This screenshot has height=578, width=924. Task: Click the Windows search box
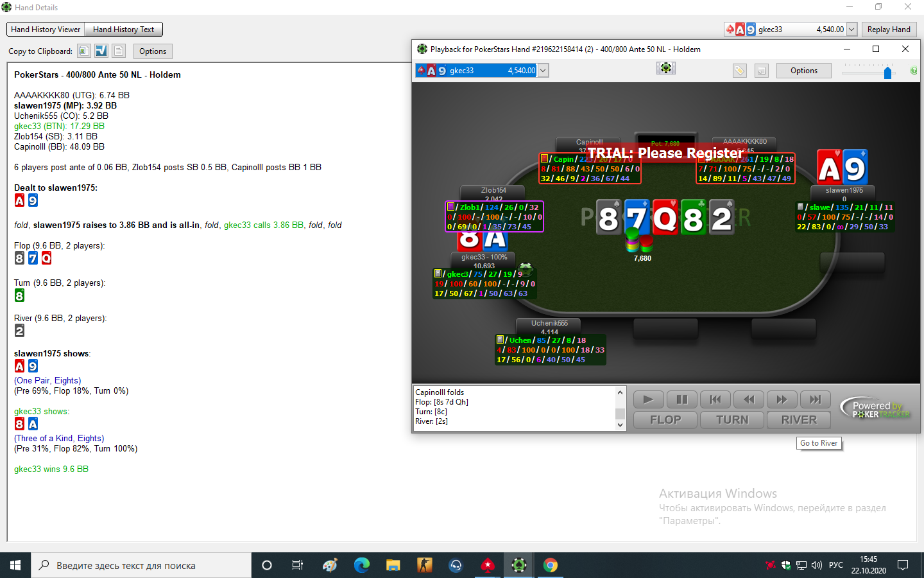[141, 565]
